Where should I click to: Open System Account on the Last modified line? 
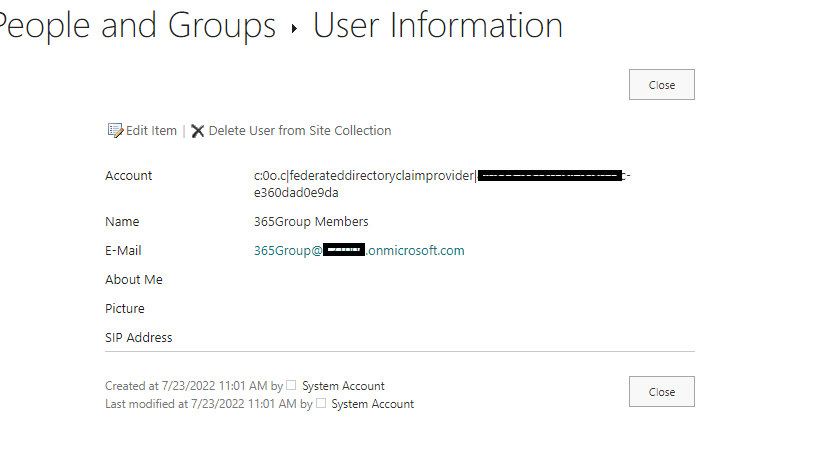click(372, 404)
